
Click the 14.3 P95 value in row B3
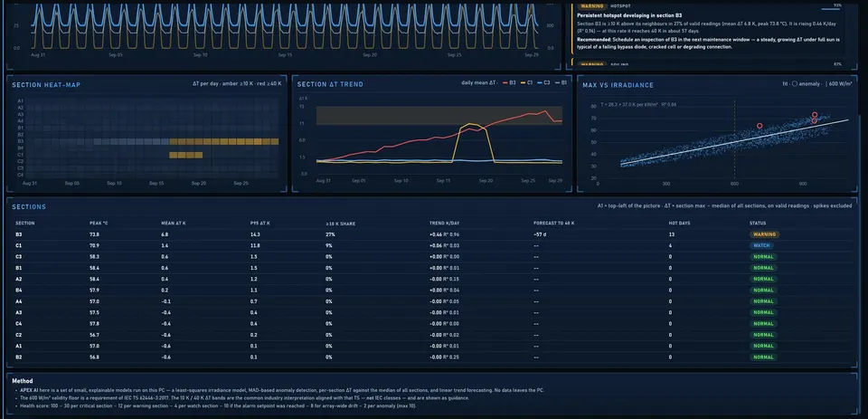(255, 234)
